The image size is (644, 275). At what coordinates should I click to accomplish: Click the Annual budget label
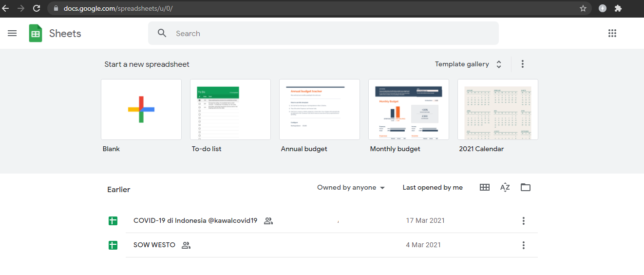[304, 149]
